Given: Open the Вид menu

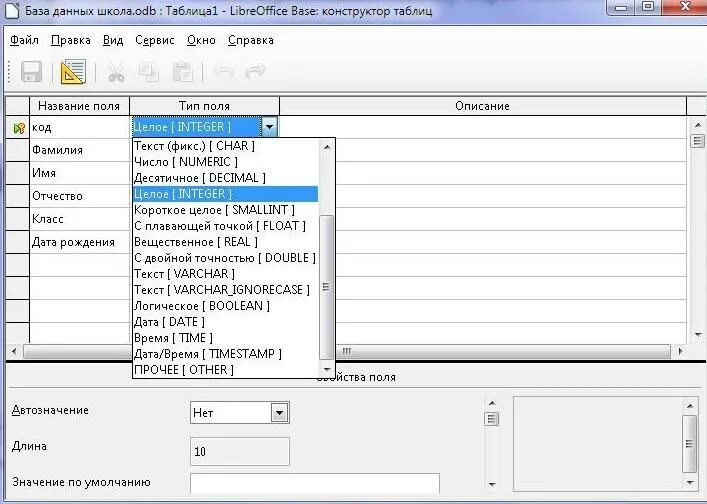Looking at the screenshot, I should coord(113,40).
